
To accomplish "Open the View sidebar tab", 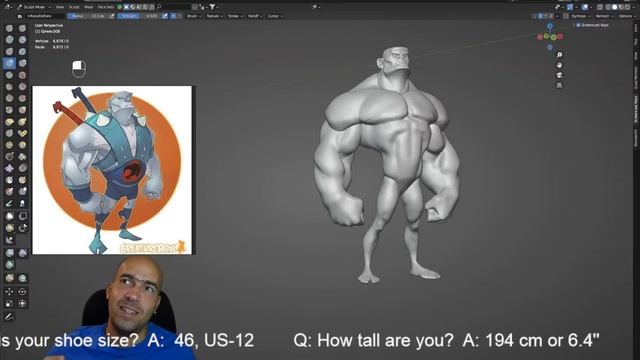I will [x=636, y=56].
